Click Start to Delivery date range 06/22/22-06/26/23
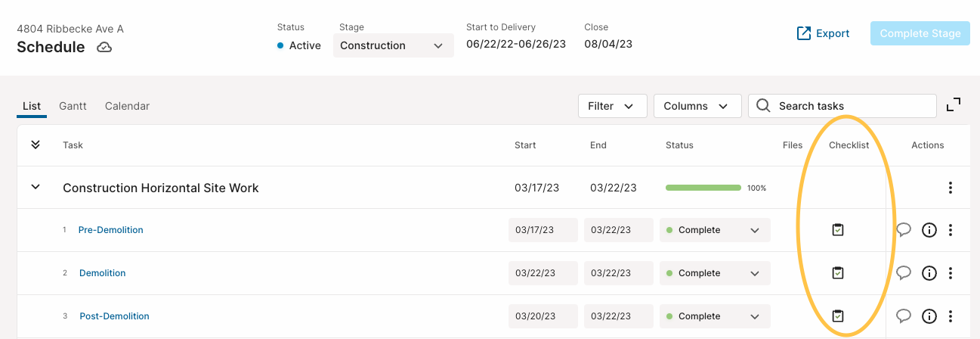Screen dimensions: 980x339 (516, 44)
